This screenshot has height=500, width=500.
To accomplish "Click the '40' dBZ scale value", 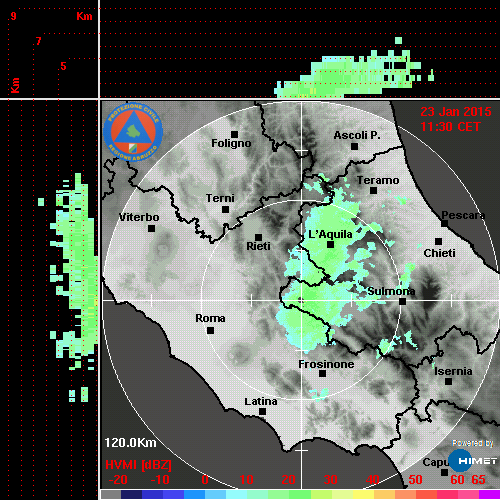I will [373, 480].
